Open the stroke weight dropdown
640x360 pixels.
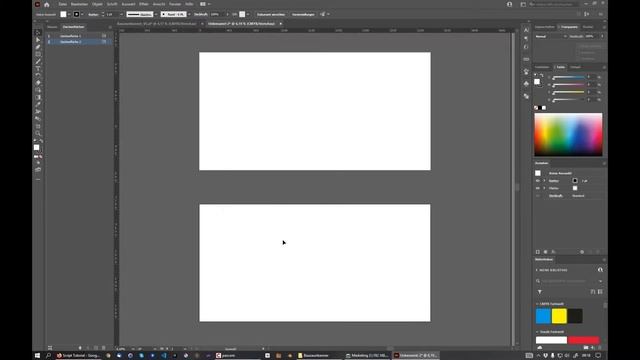[121, 14]
